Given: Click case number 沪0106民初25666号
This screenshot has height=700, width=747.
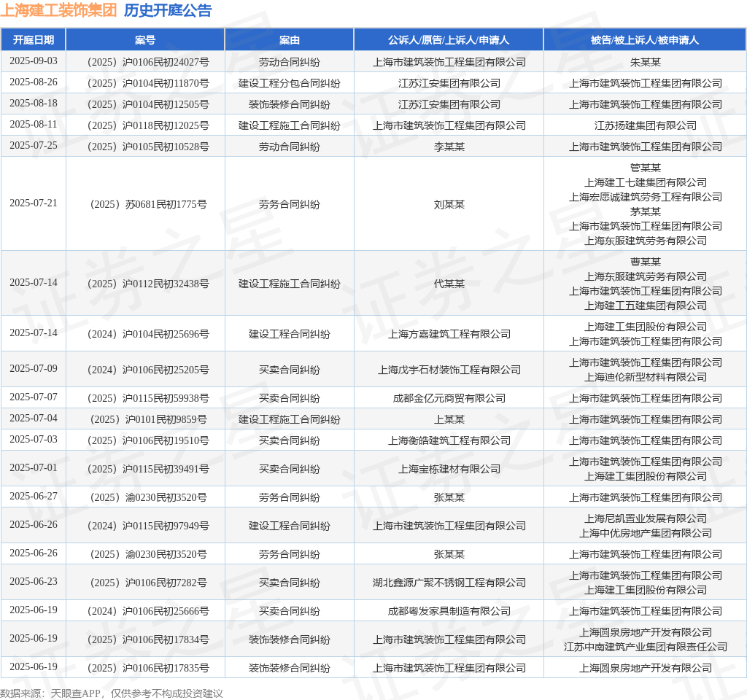Looking at the screenshot, I should point(148,611).
